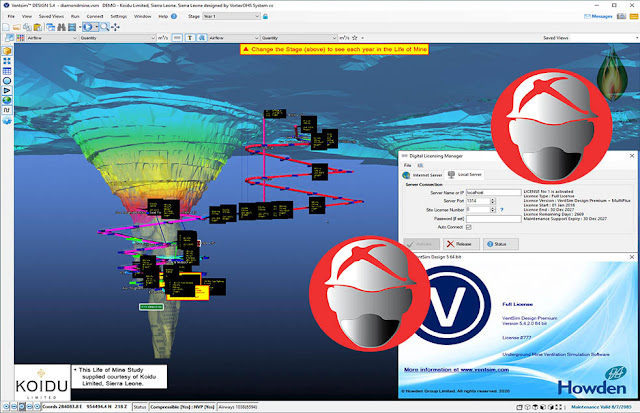Click the table grid sidebar icon
Image resolution: width=640 pixels, height=413 pixels.
[7, 71]
